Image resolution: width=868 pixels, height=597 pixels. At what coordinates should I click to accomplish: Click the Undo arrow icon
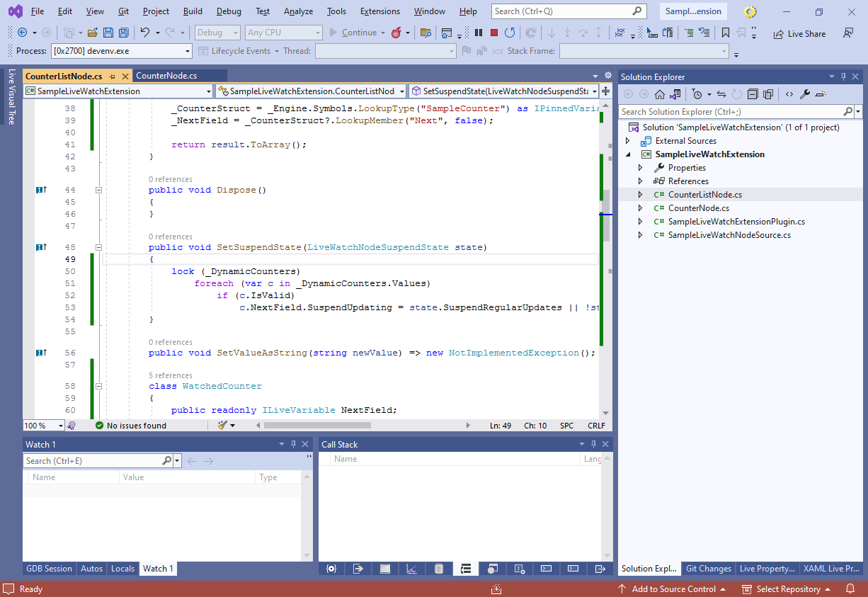(144, 33)
